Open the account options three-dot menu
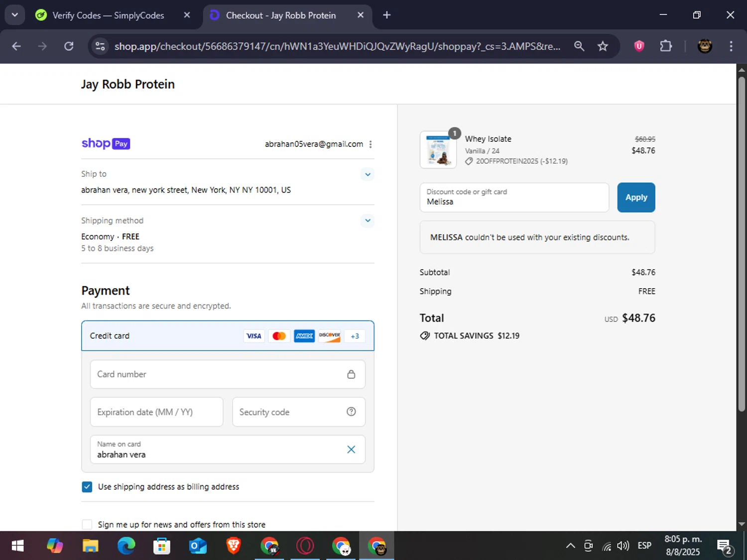Image resolution: width=747 pixels, height=560 pixels. click(371, 144)
